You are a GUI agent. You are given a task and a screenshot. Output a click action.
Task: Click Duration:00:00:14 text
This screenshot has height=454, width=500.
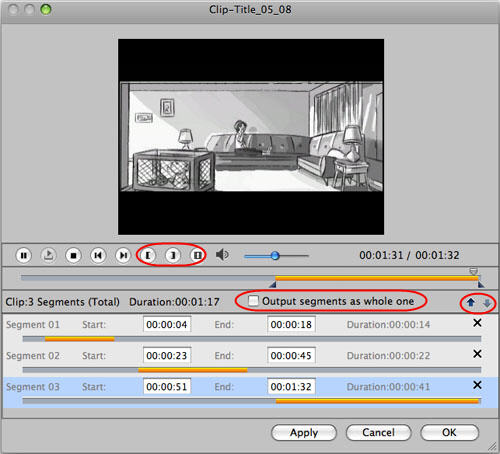(x=388, y=324)
